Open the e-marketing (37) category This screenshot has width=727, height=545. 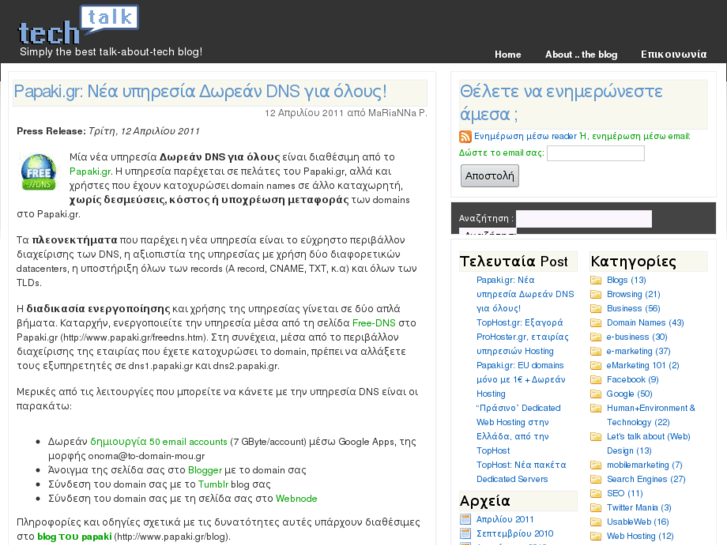coord(638,352)
